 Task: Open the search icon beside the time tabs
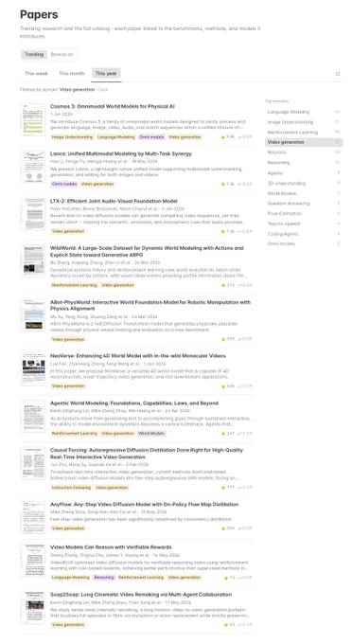tap(338, 74)
